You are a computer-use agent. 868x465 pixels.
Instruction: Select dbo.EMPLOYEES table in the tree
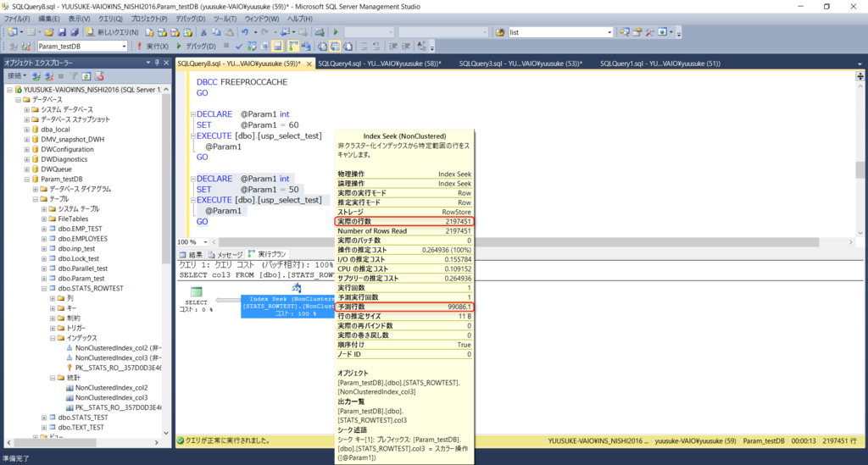82,239
